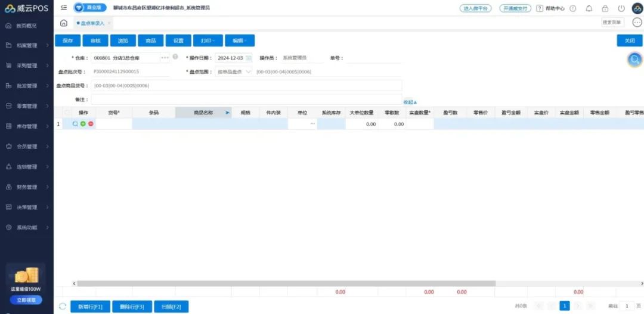
Task: Click the red remove-row icon in row 1
Action: click(91, 124)
